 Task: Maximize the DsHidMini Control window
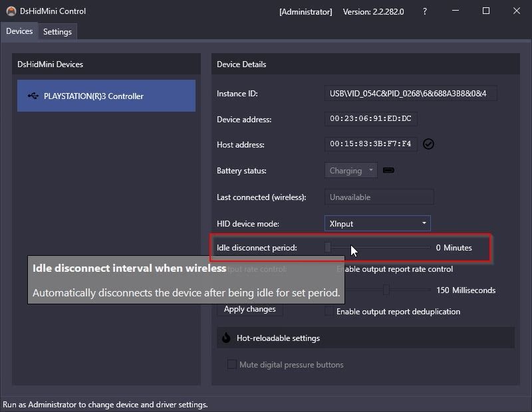pos(486,11)
